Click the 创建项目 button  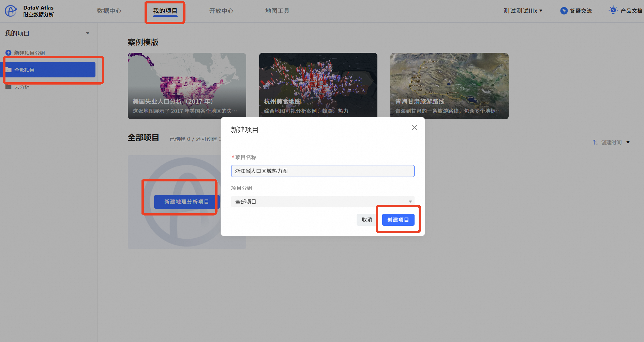click(x=398, y=220)
